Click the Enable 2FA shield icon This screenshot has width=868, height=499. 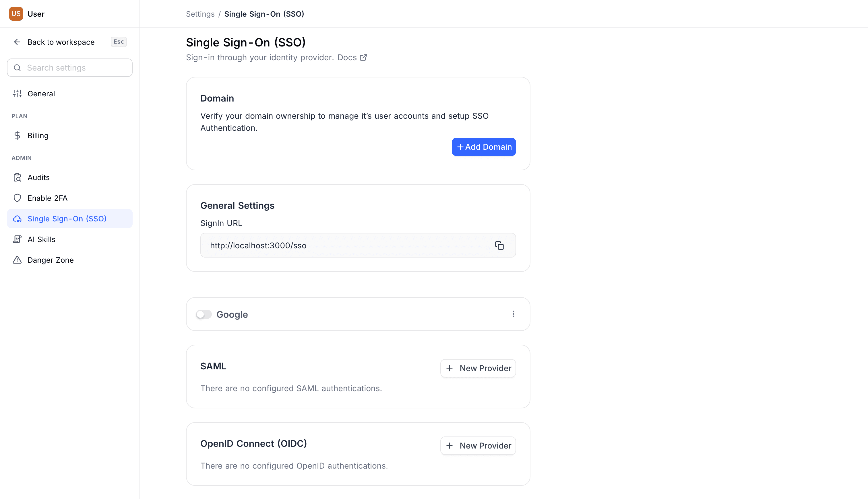pyautogui.click(x=17, y=198)
